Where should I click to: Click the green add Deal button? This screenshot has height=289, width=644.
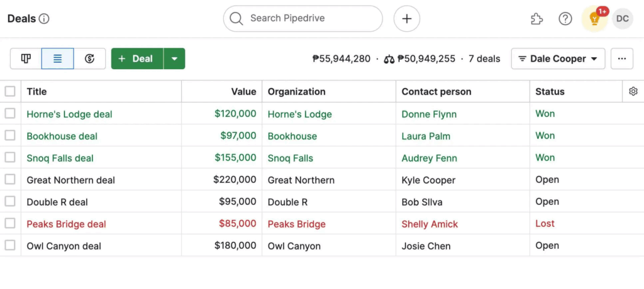click(137, 58)
